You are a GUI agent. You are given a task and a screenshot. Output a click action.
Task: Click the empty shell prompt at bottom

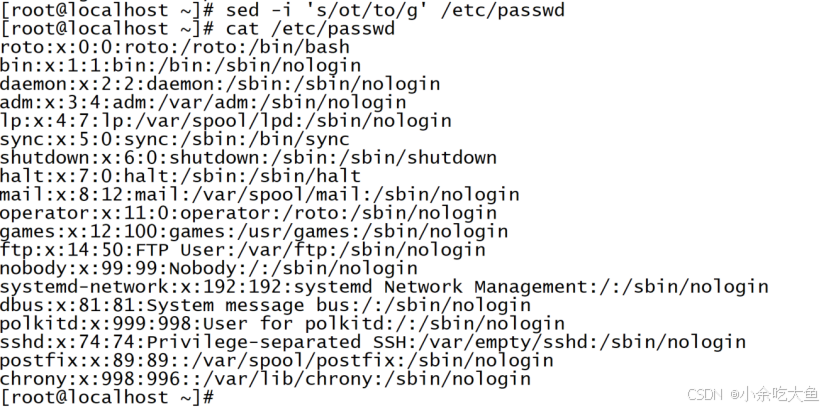pyautogui.click(x=107, y=397)
